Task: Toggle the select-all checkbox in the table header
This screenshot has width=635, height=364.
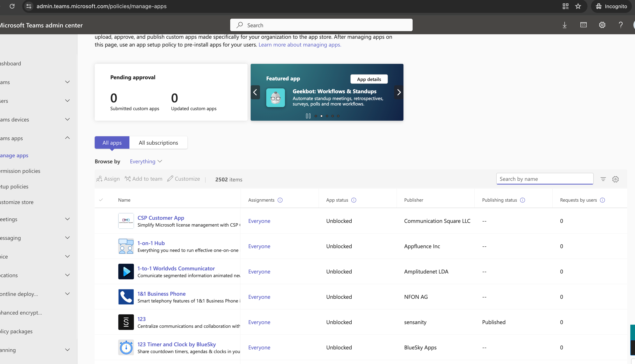Action: (101, 200)
